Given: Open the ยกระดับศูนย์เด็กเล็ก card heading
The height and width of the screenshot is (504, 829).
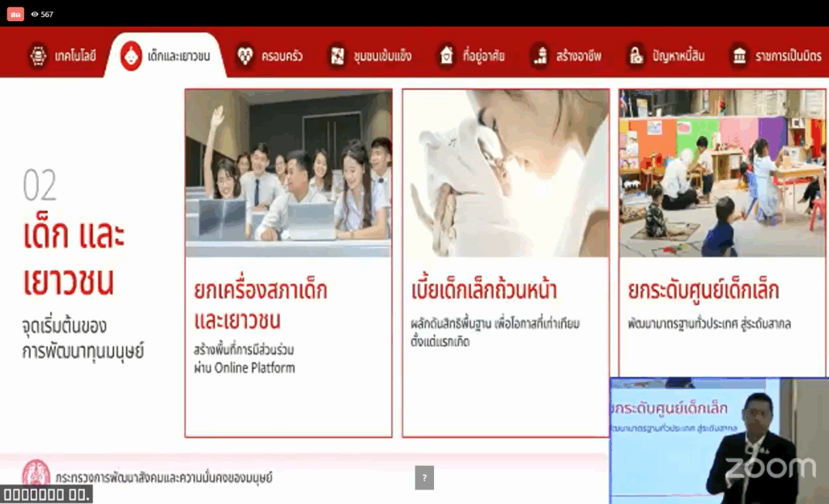Looking at the screenshot, I should pos(704,290).
